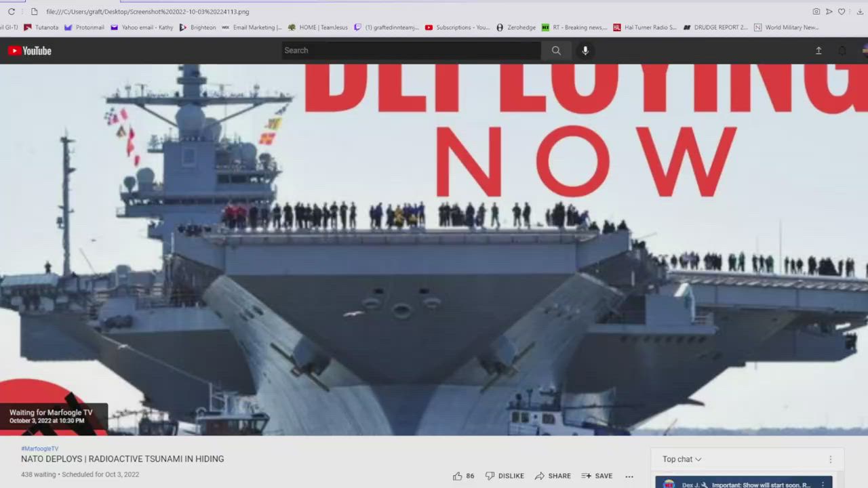The width and height of the screenshot is (868, 488).
Task: Open the YouTube notifications bell
Action: tap(842, 51)
